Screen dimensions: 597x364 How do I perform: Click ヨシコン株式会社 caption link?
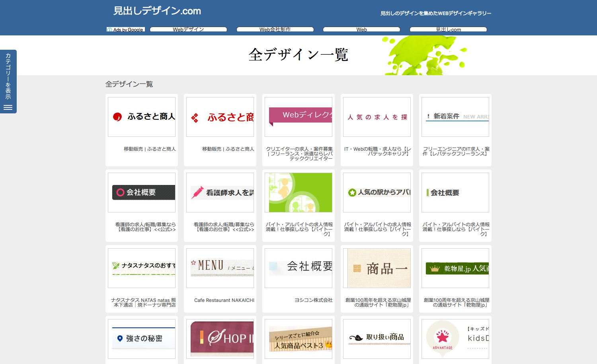pos(314,300)
